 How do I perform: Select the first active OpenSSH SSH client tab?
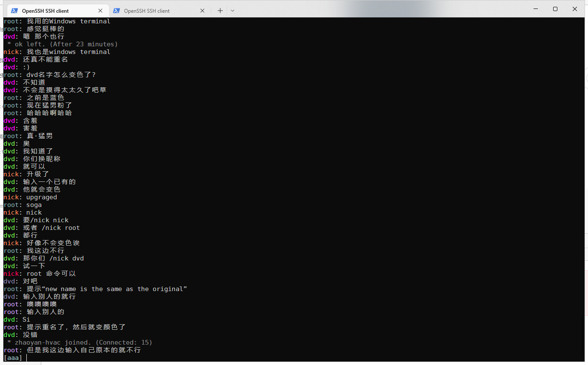point(45,11)
